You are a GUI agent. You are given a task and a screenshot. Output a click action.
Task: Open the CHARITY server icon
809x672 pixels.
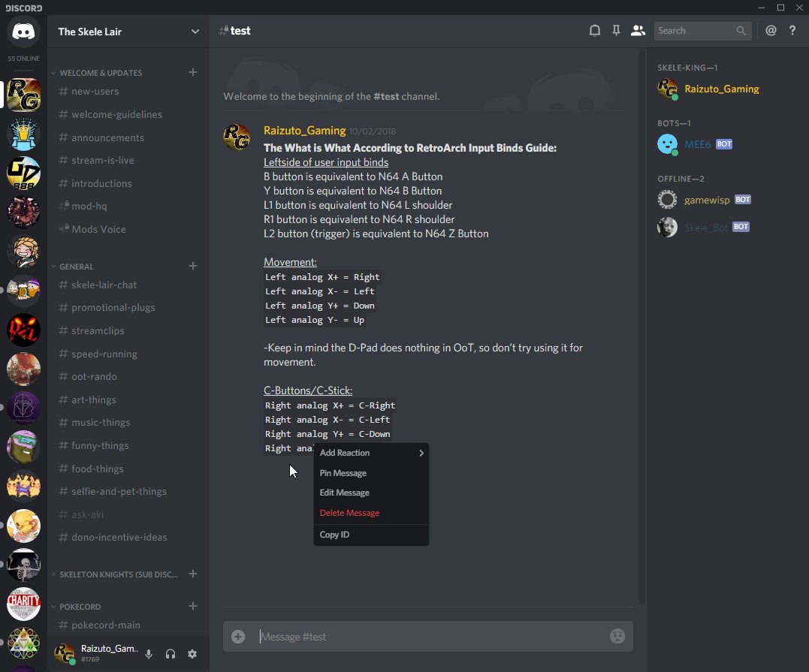[23, 604]
